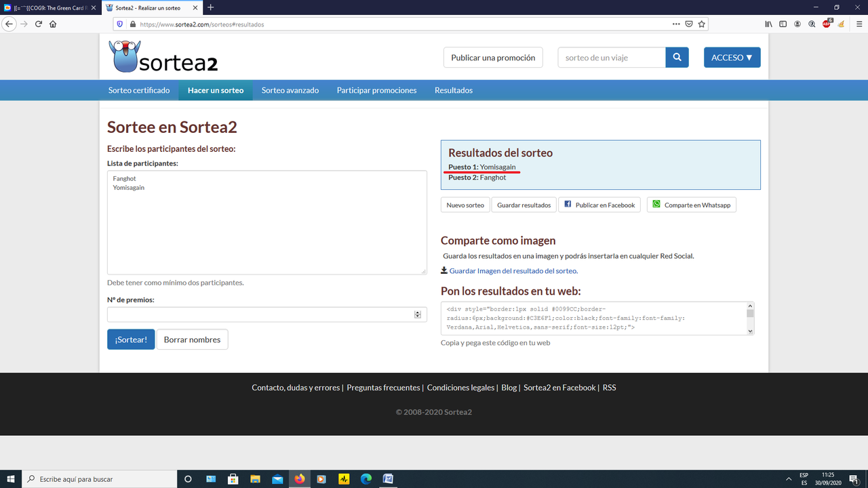The image size is (868, 488).
Task: Open Sortea2 en Facebook footer link
Action: [x=559, y=388]
